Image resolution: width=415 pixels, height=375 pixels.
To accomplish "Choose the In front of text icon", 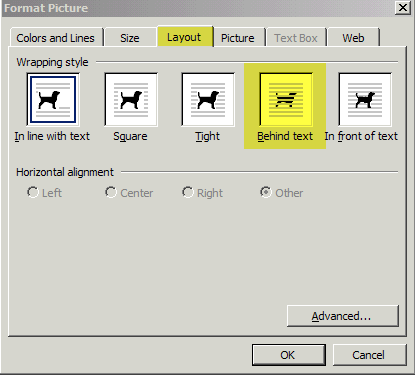I will coord(365,99).
